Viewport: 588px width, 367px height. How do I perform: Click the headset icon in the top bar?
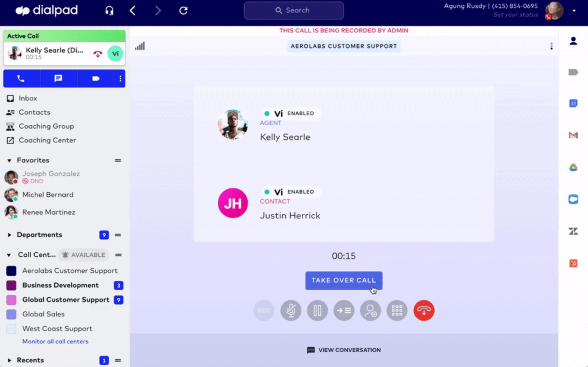point(109,11)
